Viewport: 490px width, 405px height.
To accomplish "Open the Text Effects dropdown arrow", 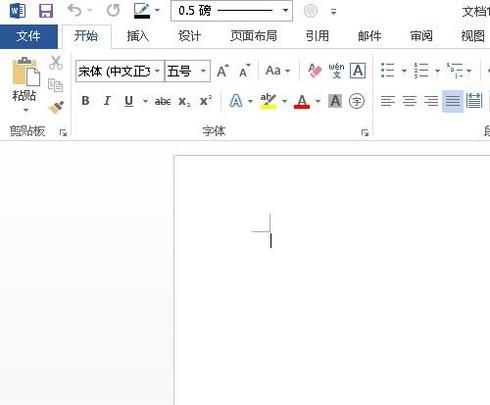I will (x=250, y=101).
